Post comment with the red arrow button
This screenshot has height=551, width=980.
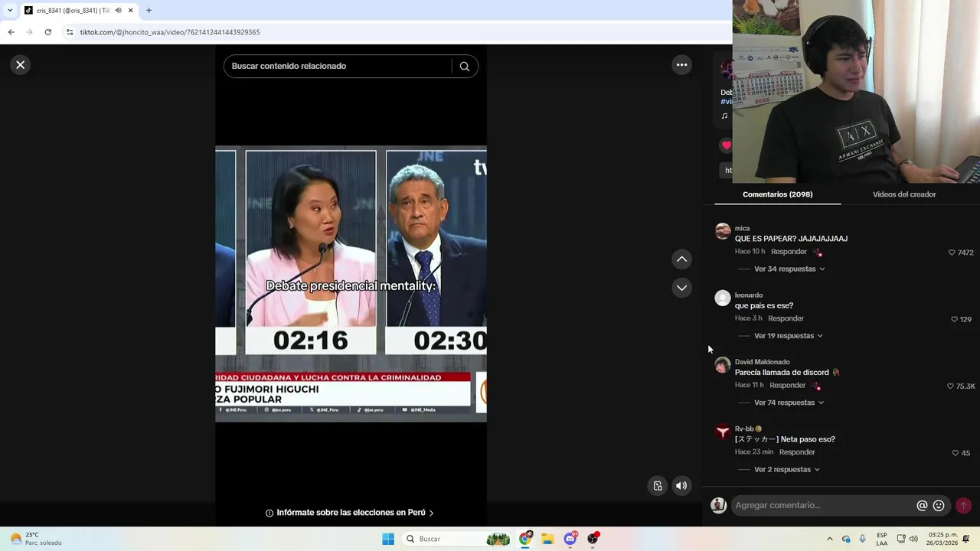coord(963,506)
